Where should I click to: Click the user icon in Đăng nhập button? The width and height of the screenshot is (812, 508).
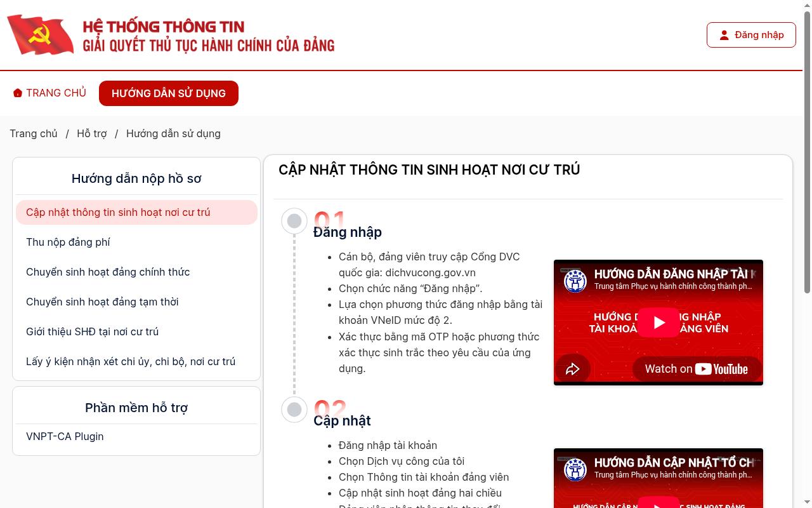724,35
